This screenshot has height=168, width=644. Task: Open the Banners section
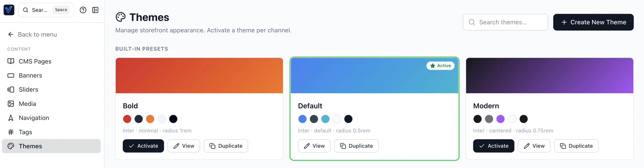30,76
